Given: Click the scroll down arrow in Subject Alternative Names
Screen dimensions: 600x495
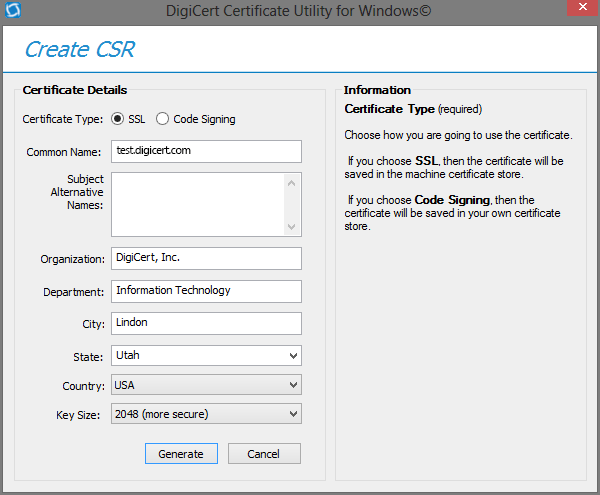Looking at the screenshot, I should pos(292,227).
